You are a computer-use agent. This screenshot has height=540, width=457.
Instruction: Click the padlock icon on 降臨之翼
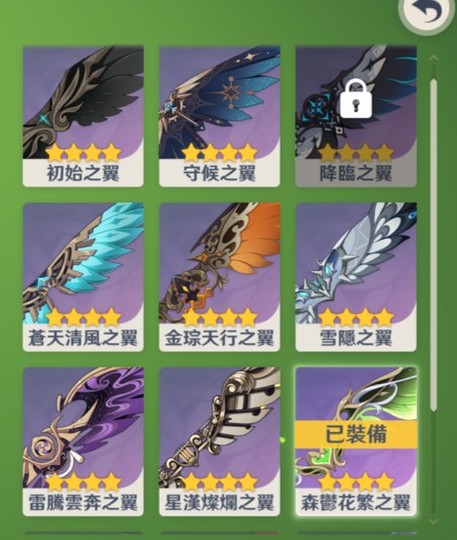coord(356,98)
